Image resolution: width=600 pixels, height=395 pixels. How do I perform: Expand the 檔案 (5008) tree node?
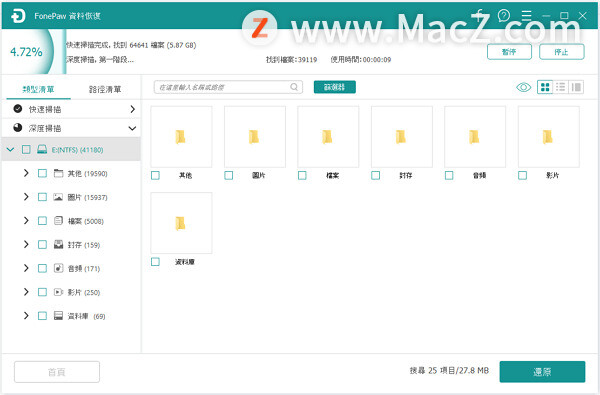click(26, 220)
